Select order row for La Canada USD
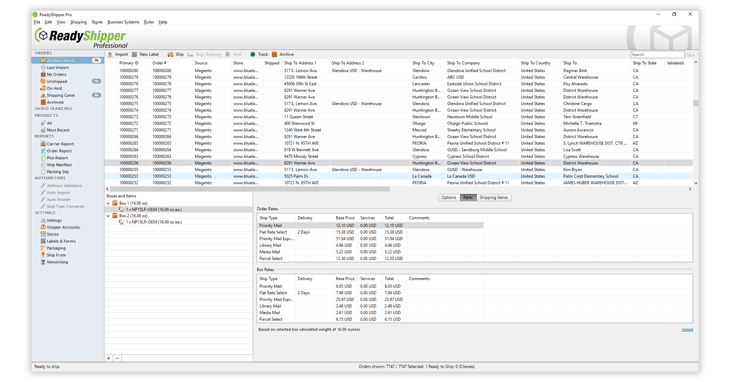 pyautogui.click(x=398, y=176)
